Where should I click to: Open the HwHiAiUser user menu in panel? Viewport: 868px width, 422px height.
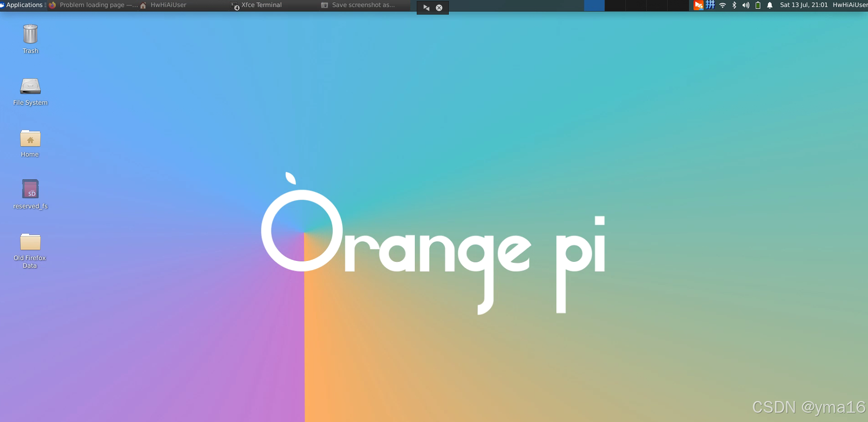[850, 5]
